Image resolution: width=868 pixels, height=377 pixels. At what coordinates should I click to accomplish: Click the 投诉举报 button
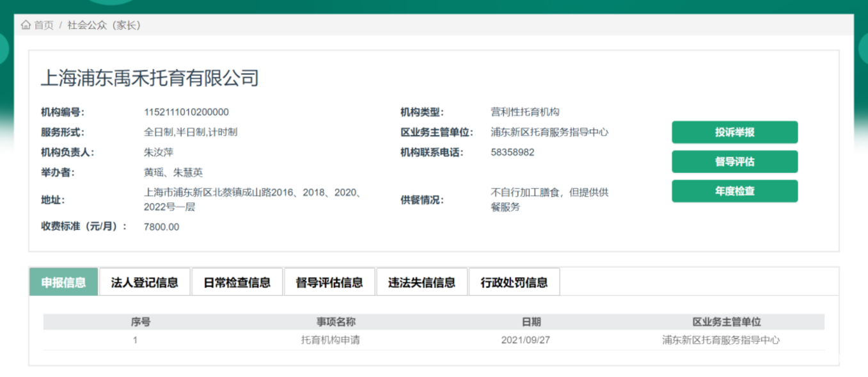[x=734, y=132]
